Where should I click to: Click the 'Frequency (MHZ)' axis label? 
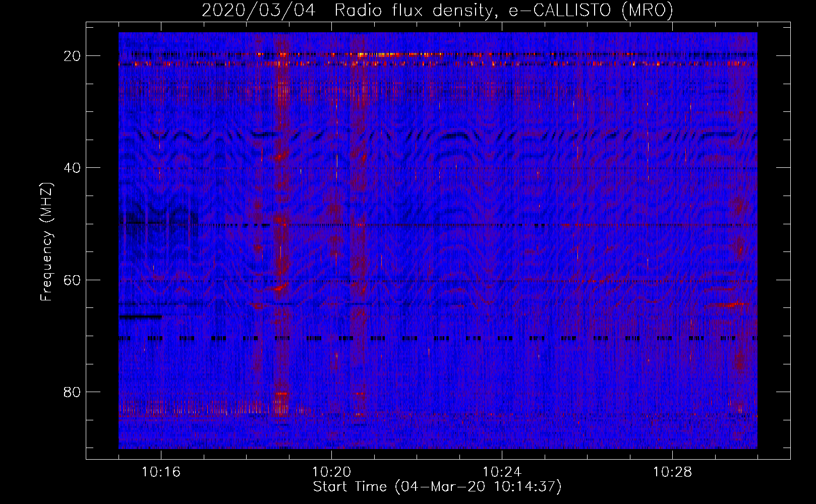[46, 241]
